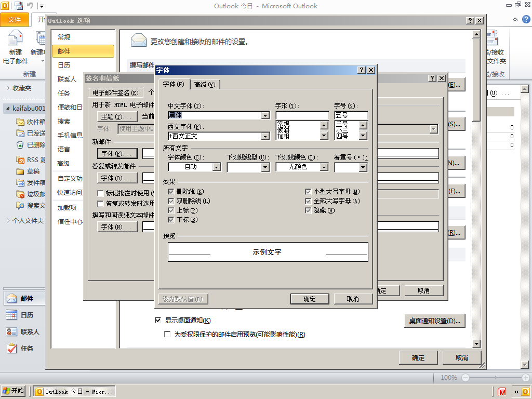Viewport: 532px width, 399px height.
Task: Click Font button under New mail (新邮件)
Action: (117, 154)
